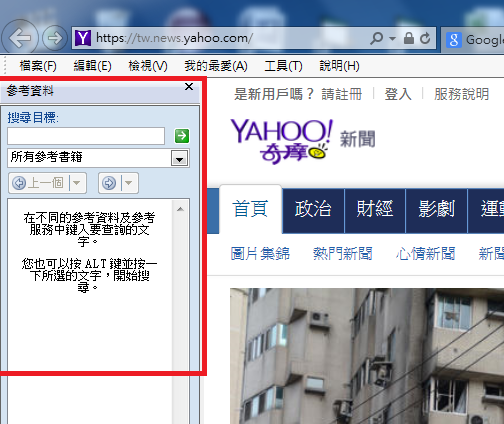Image resolution: width=504 pixels, height=424 pixels.
Task: Open the 檔案(F) menu
Action: [38, 66]
